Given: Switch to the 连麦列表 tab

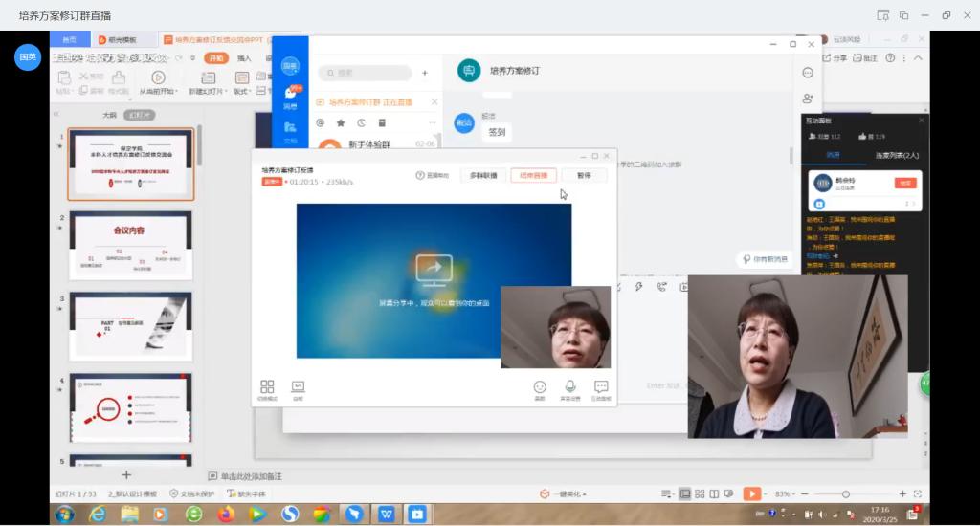Looking at the screenshot, I should coord(896,155).
